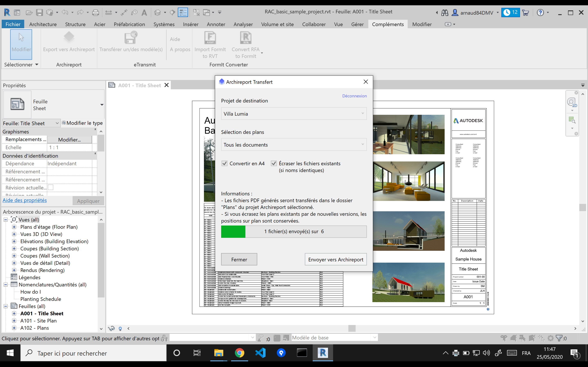Open the Fichier menu
Image resolution: width=588 pixels, height=367 pixels.
pyautogui.click(x=13, y=24)
